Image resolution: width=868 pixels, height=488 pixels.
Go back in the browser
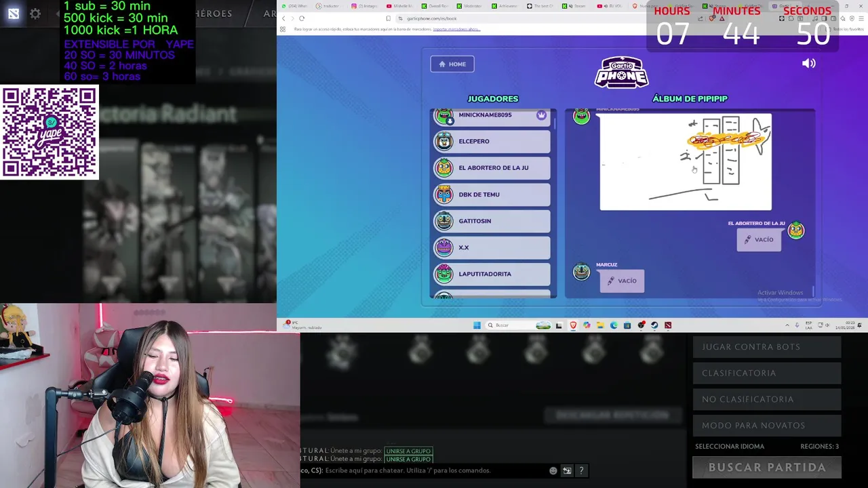[x=283, y=18]
